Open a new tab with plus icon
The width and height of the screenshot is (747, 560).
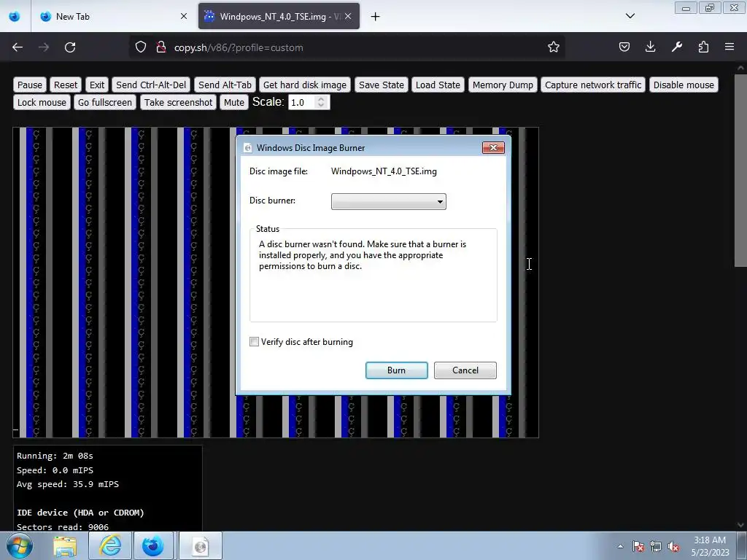point(376,17)
